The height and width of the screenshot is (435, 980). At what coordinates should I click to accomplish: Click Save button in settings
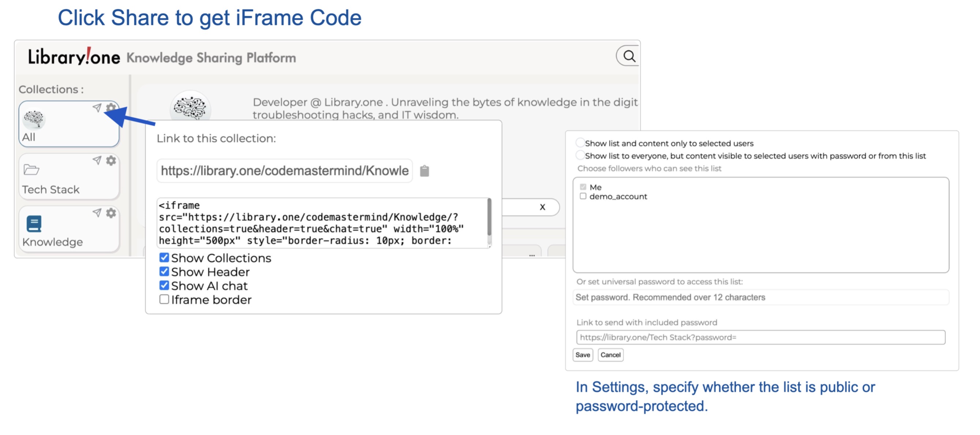pyautogui.click(x=583, y=355)
